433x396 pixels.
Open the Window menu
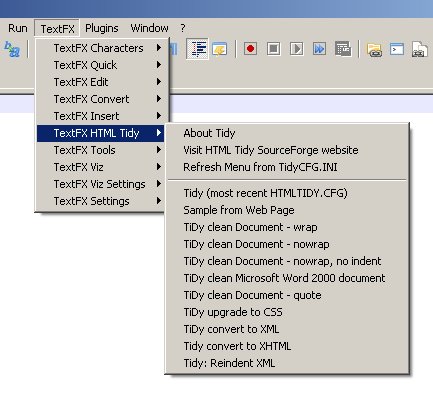coord(149,28)
